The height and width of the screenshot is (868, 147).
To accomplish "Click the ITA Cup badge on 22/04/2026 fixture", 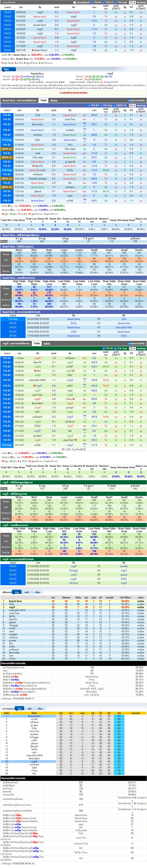I will click(x=13, y=319).
